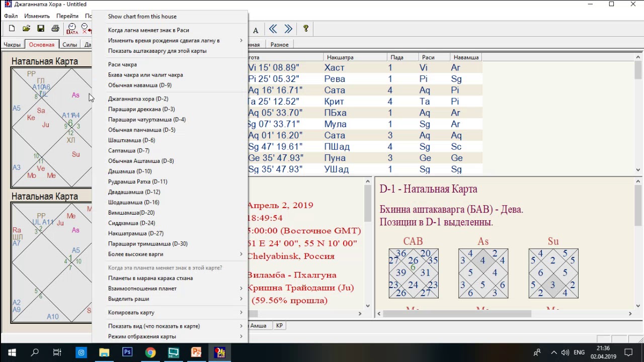Choose Шаштхамша (D-6)
The width and height of the screenshot is (644, 362).
pos(170,140)
